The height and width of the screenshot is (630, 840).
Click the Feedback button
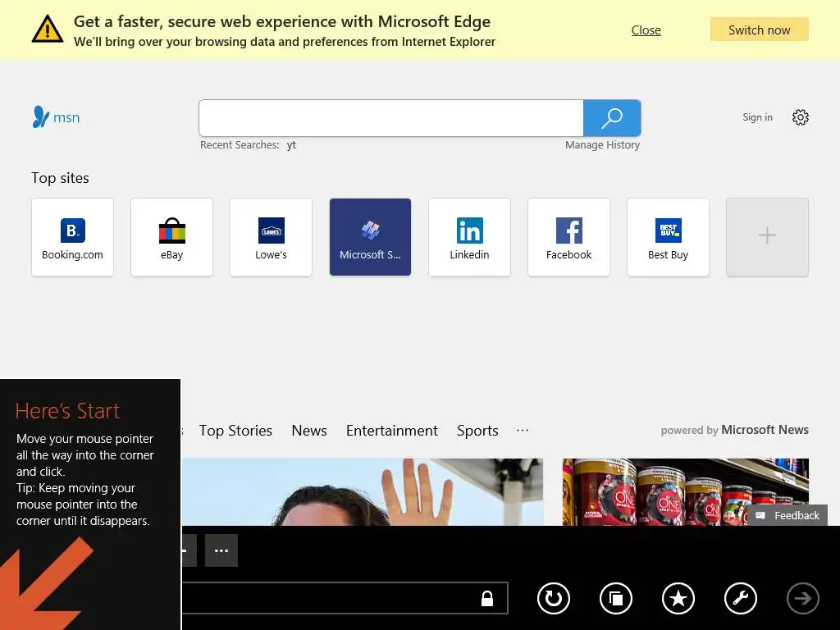[x=787, y=515]
